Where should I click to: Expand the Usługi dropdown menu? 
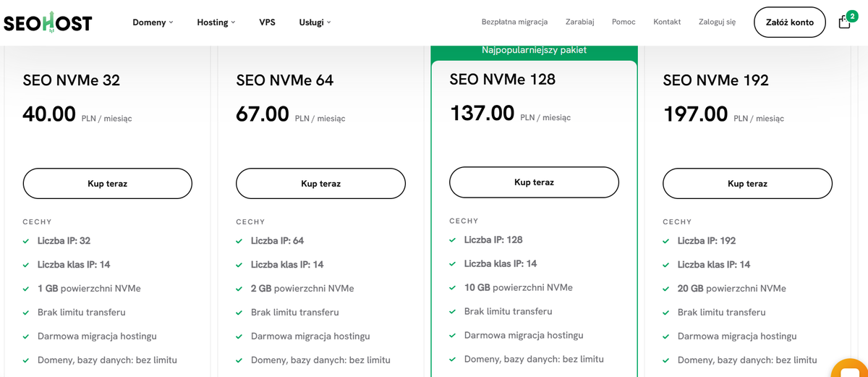315,22
